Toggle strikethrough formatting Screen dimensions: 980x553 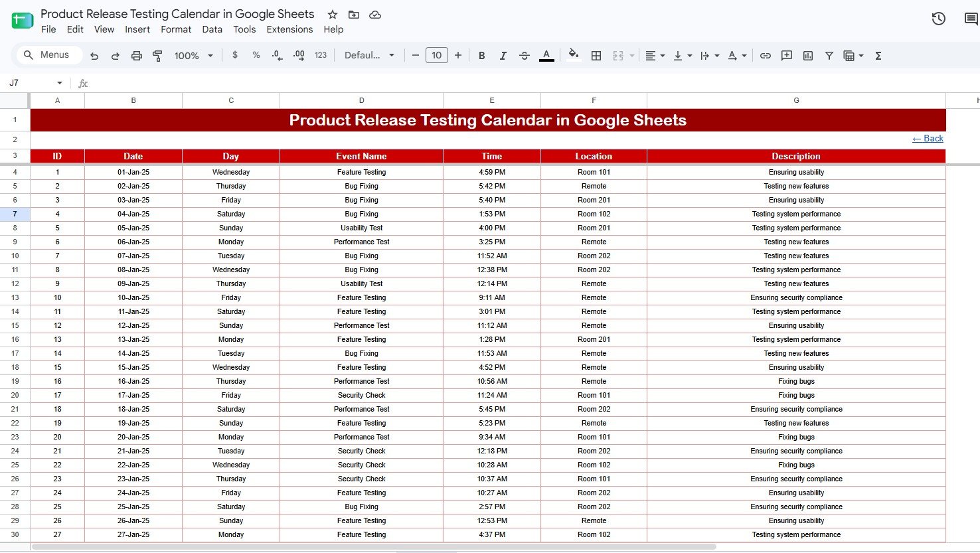coord(524,56)
